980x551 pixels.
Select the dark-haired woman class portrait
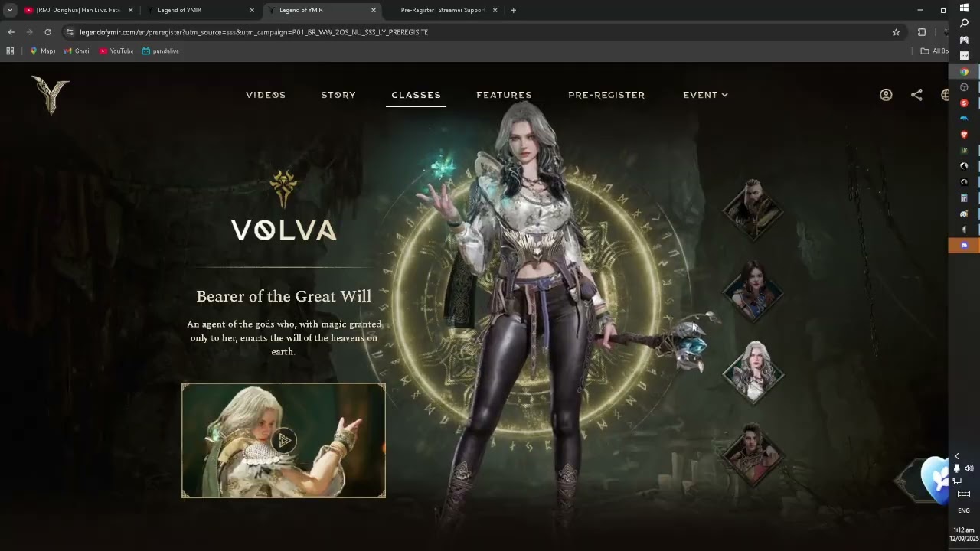tap(753, 291)
